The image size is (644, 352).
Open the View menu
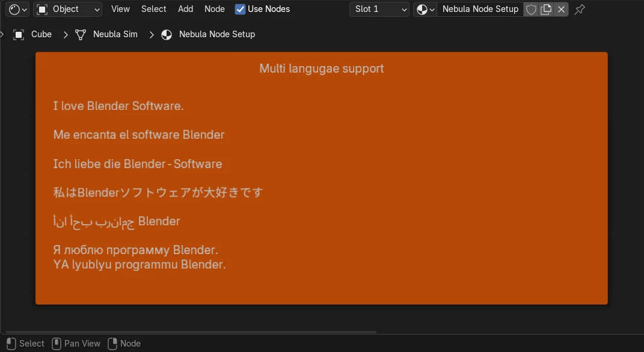tap(120, 8)
